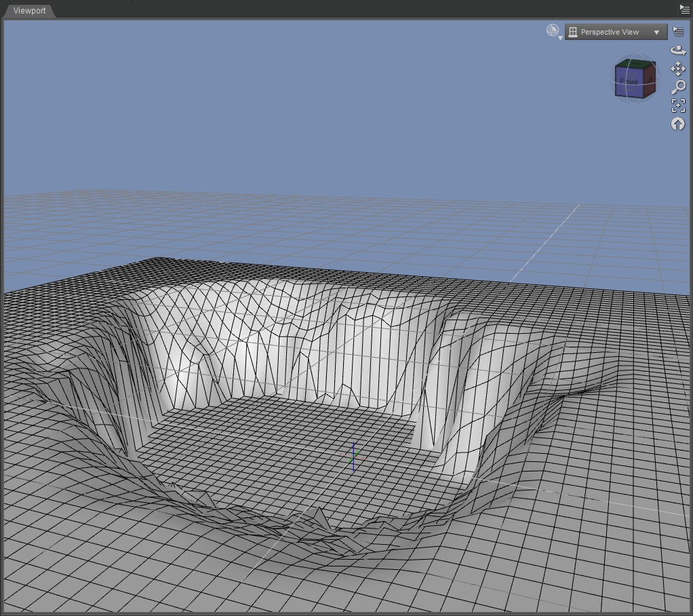
Task: Open the pane options menu at top corner
Action: click(x=684, y=8)
